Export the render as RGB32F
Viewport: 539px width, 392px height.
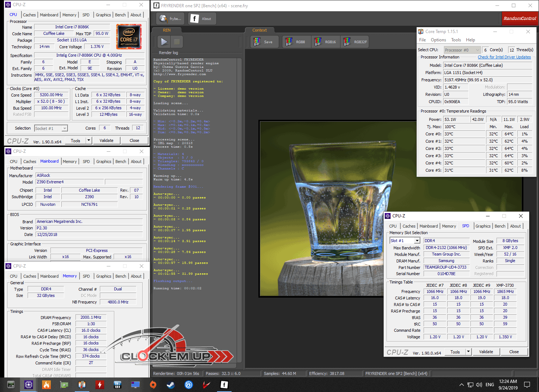click(355, 42)
